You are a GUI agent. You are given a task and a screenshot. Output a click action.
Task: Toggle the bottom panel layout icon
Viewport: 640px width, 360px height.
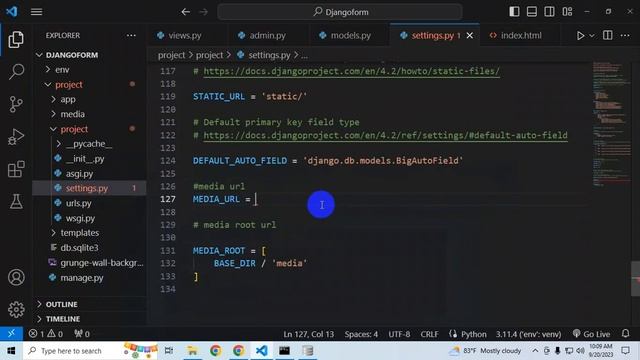[x=532, y=11]
